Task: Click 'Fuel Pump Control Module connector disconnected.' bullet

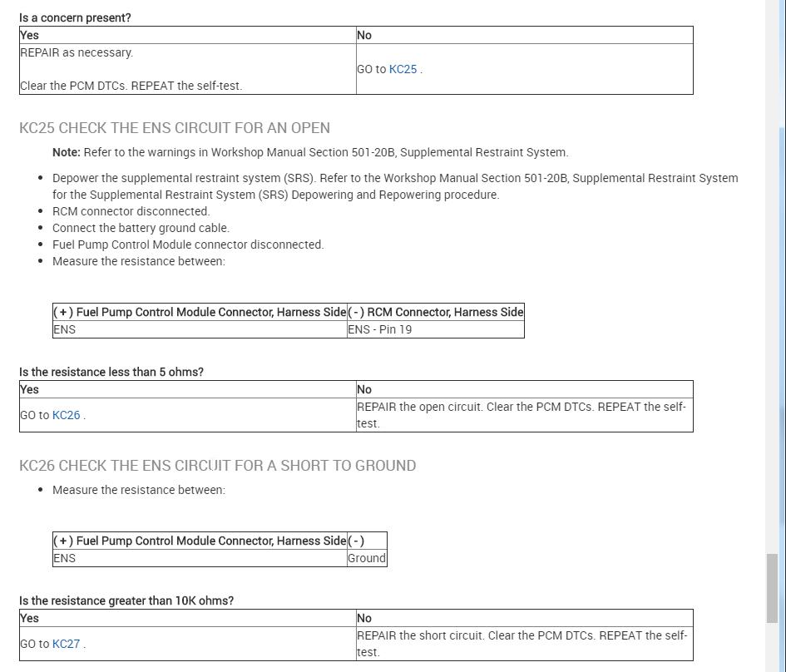Action: point(188,245)
